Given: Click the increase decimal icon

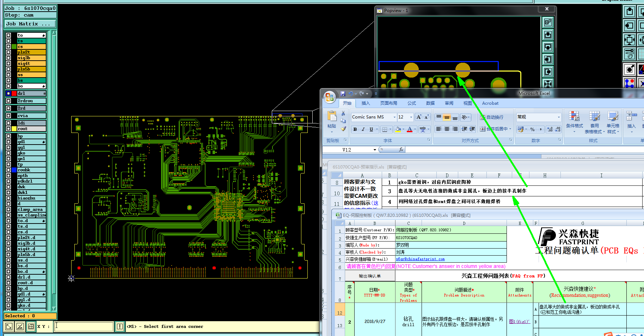Looking at the screenshot, I should tap(550, 129).
